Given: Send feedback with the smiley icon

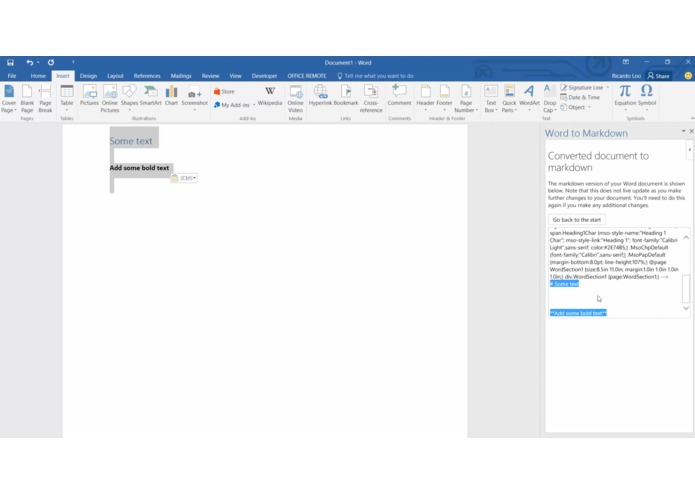Looking at the screenshot, I should (688, 76).
